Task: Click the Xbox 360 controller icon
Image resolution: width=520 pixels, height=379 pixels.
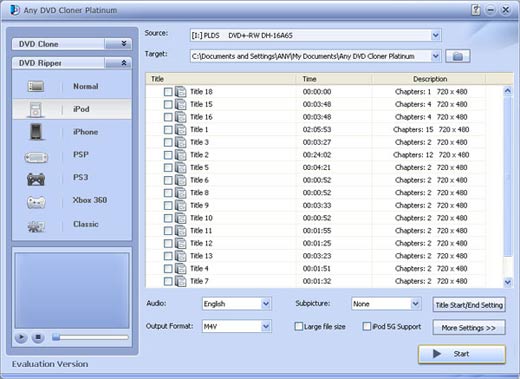Action: [x=36, y=202]
